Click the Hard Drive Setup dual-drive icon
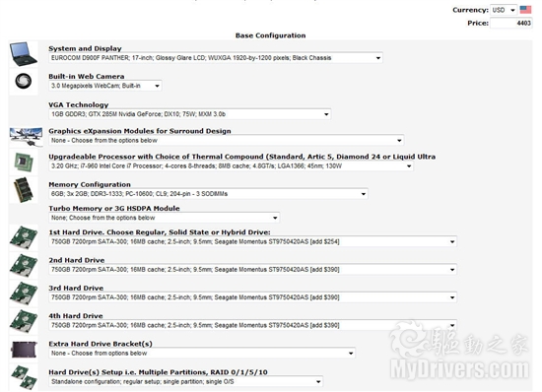This screenshot has width=542, height=392. [x=24, y=377]
